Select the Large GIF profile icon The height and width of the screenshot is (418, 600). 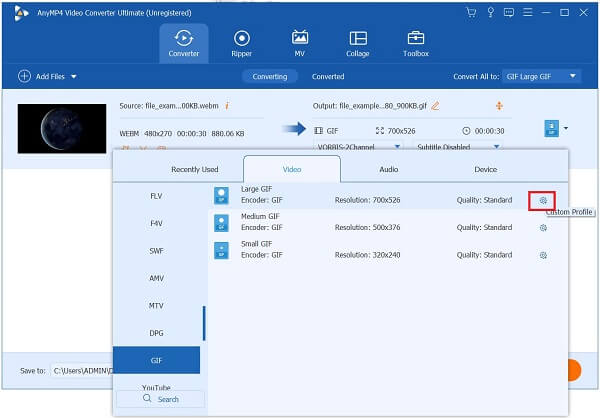point(221,195)
